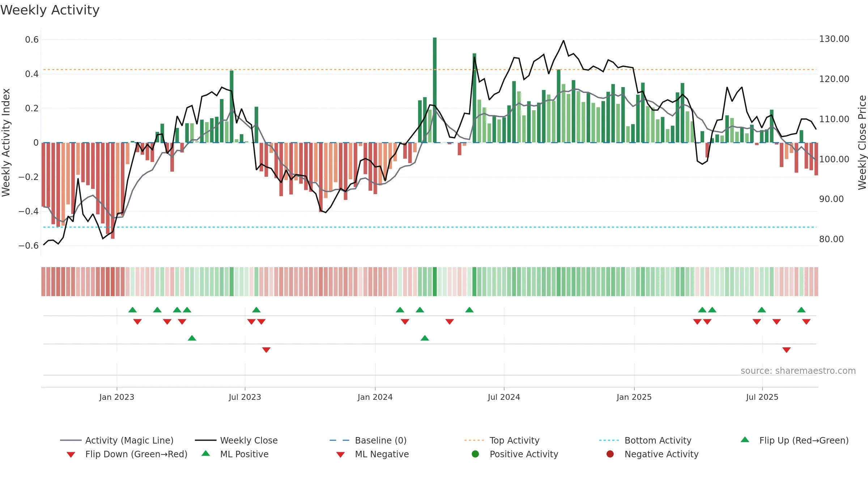Click the Weekly Close Price axis title
This screenshot has width=868, height=488.
[x=862, y=142]
